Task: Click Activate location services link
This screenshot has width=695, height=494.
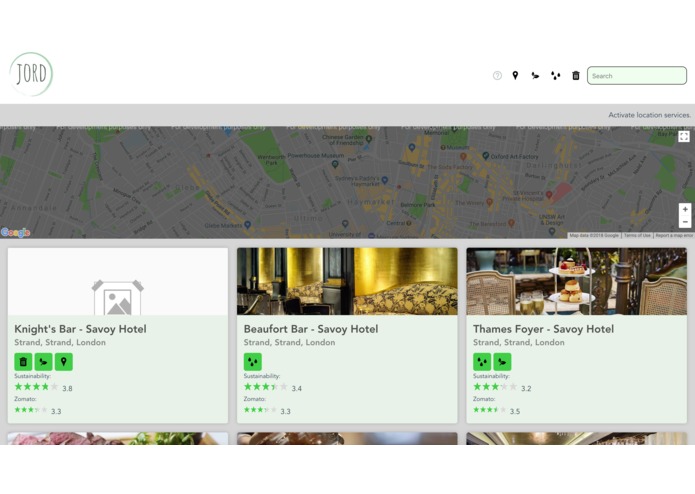Action: [x=649, y=115]
